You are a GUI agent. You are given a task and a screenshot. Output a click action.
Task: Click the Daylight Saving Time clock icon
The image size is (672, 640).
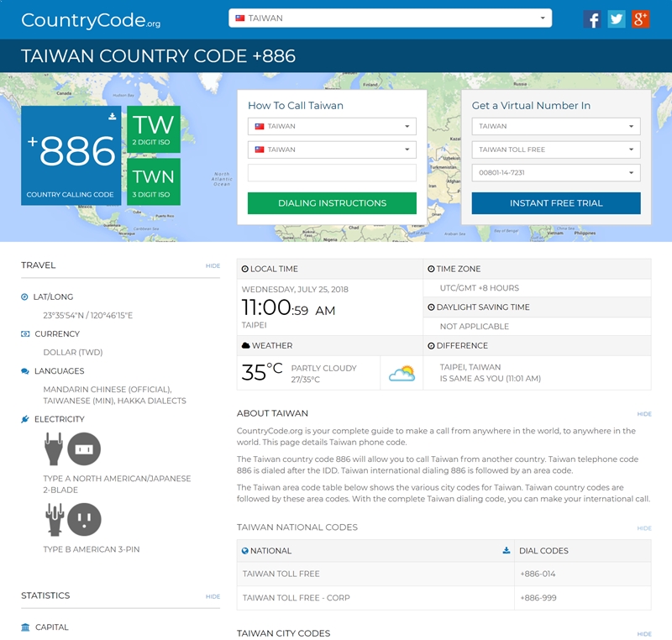click(x=431, y=307)
